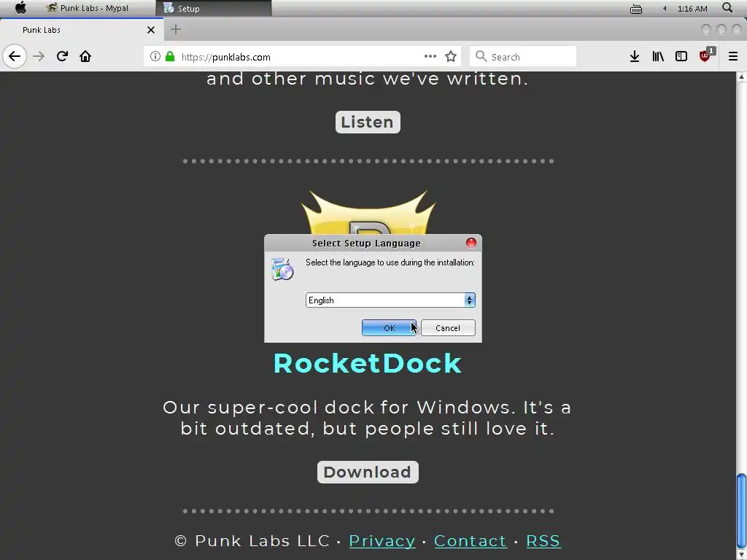Open the Privacy link
The height and width of the screenshot is (560, 747).
[382, 541]
